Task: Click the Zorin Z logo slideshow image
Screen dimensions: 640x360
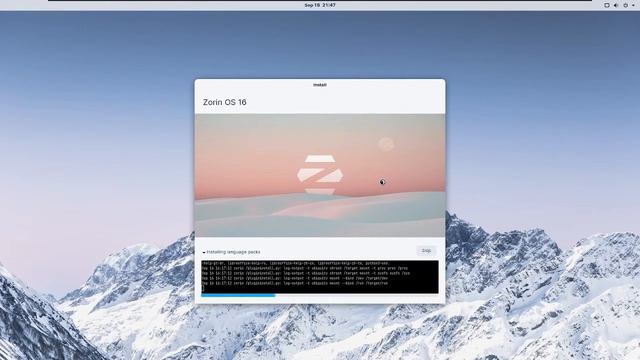Action: pyautogui.click(x=320, y=175)
